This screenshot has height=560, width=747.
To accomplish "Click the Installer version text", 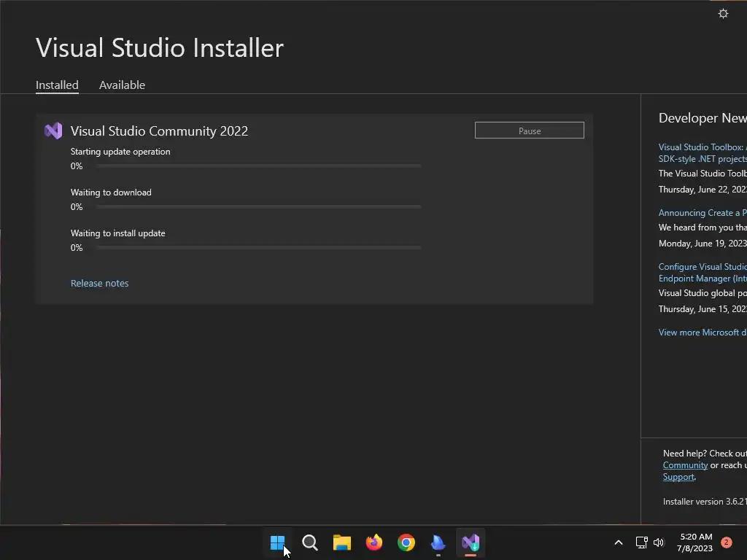I will tap(705, 502).
